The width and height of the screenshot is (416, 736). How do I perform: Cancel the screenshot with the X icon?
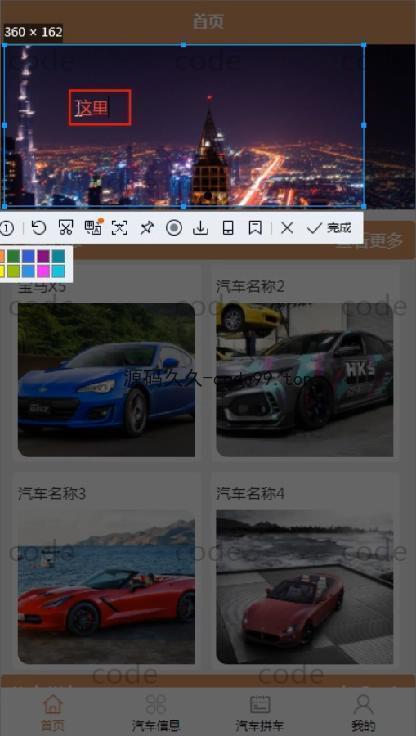287,228
